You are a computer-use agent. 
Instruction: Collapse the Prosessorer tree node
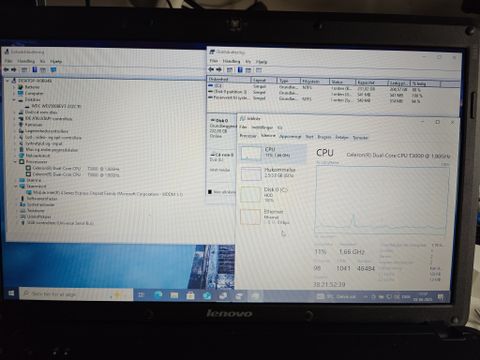(15, 162)
